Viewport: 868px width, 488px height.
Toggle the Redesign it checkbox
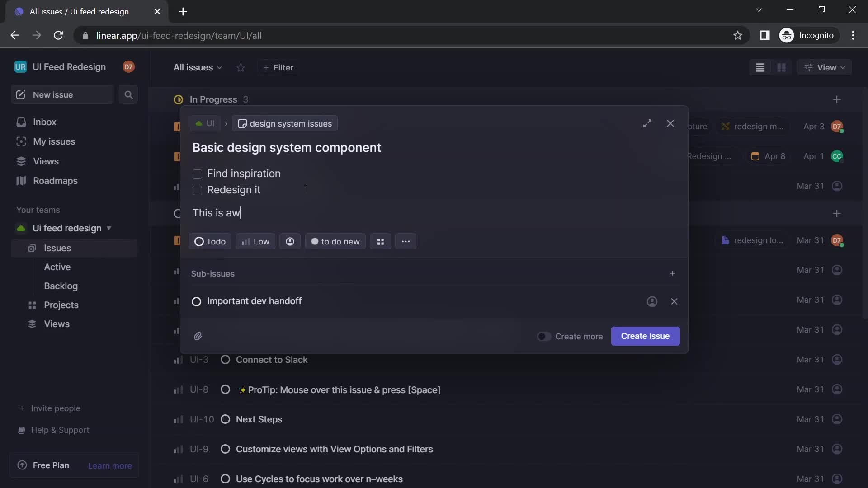pyautogui.click(x=196, y=189)
